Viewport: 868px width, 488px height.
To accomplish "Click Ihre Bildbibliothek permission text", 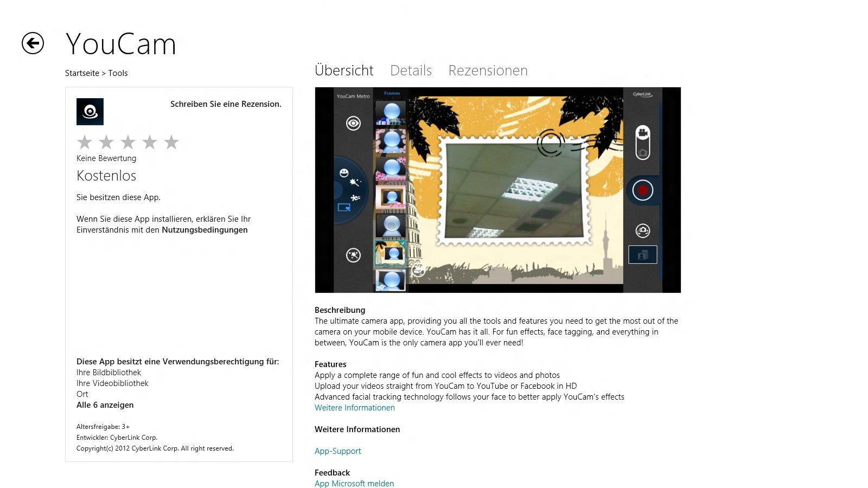I will [x=108, y=373].
